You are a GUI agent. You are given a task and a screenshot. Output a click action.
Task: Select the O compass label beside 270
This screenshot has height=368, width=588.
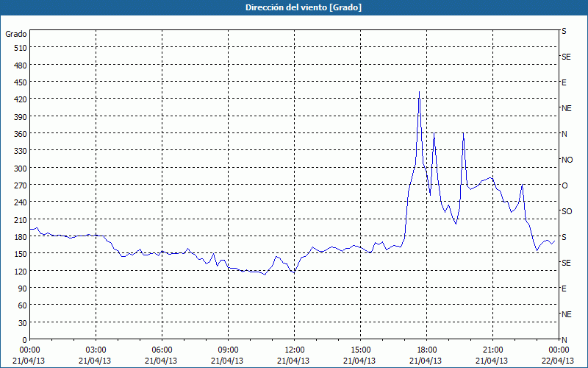(564, 185)
